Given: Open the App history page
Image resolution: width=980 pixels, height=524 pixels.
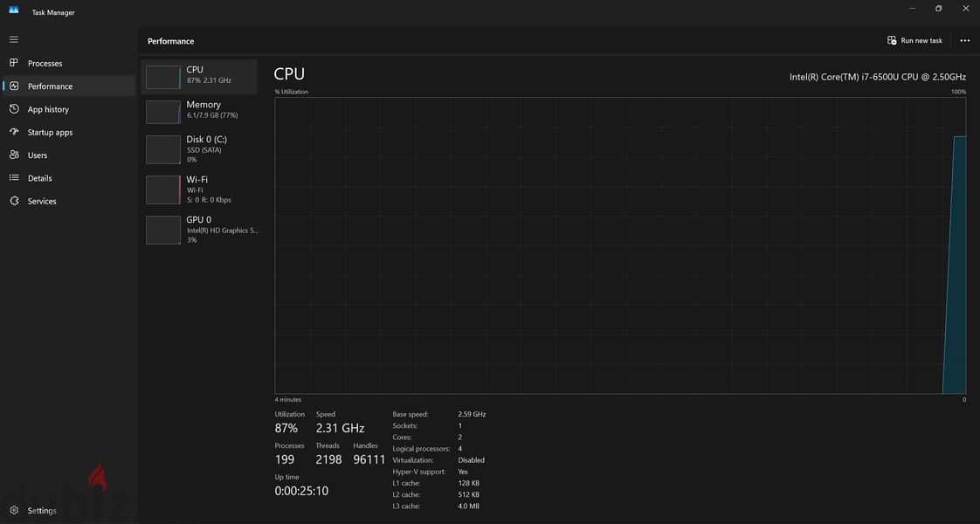Looking at the screenshot, I should [x=48, y=109].
